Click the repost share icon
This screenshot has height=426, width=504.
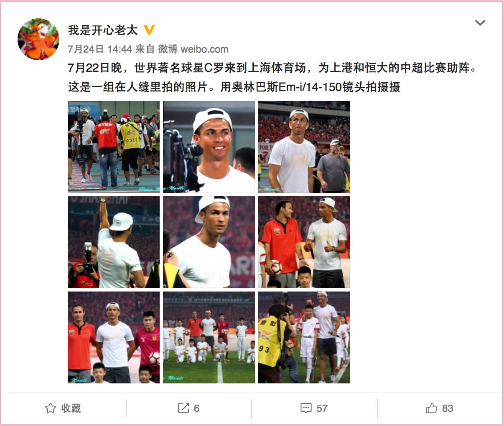pos(183,408)
